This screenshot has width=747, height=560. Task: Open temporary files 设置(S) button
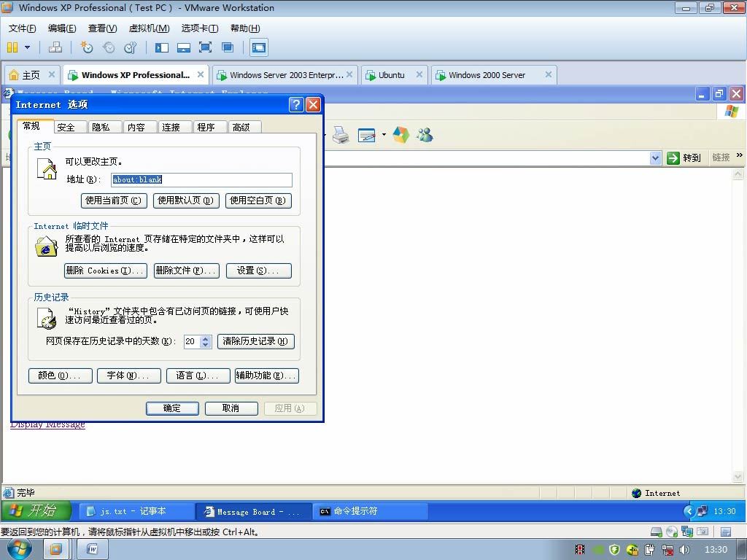pos(259,271)
